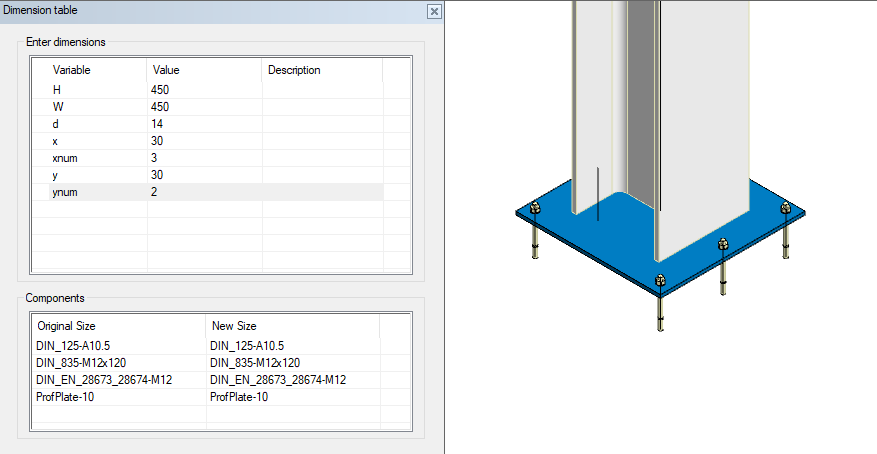Select the variable name y row
Screen dimensions: 877x454
click(56, 175)
